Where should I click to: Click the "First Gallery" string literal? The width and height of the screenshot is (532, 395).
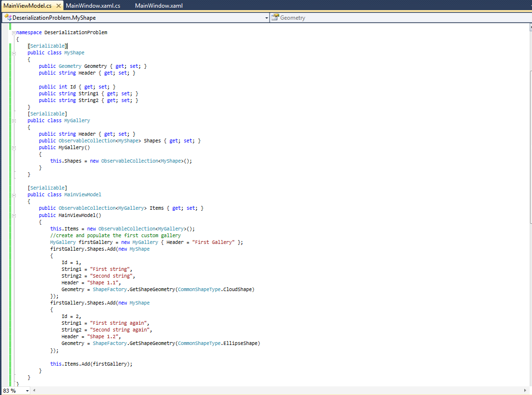[213, 242]
